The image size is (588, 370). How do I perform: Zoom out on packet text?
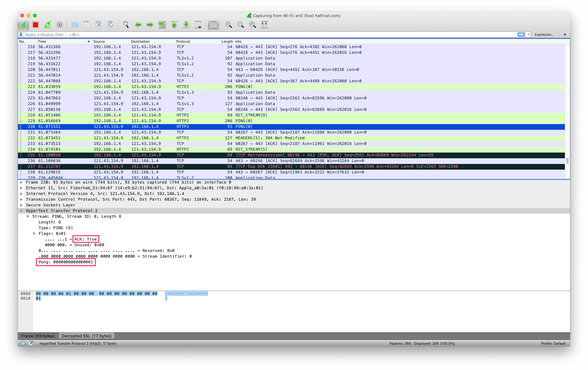tap(241, 25)
